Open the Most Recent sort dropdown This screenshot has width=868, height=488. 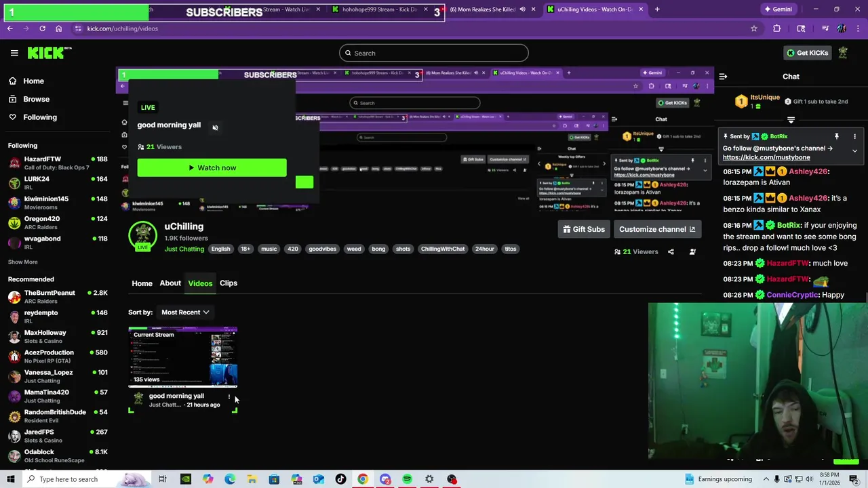(x=185, y=312)
